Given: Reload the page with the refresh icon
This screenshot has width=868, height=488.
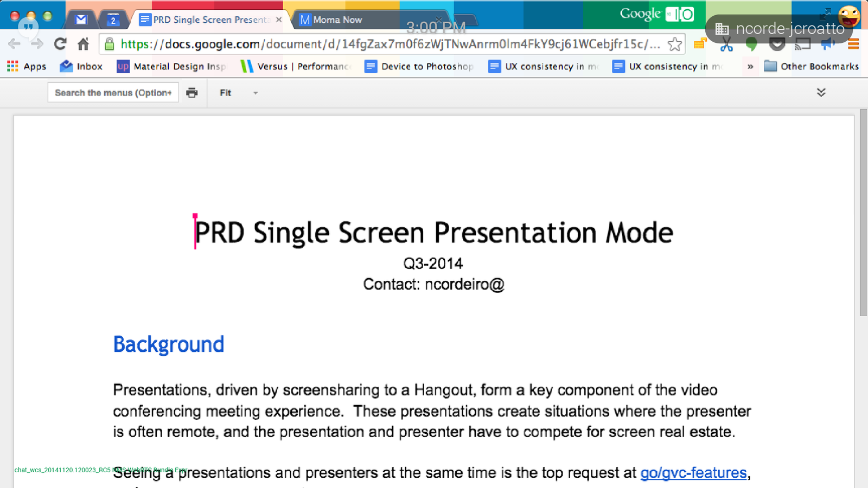Looking at the screenshot, I should [60, 44].
